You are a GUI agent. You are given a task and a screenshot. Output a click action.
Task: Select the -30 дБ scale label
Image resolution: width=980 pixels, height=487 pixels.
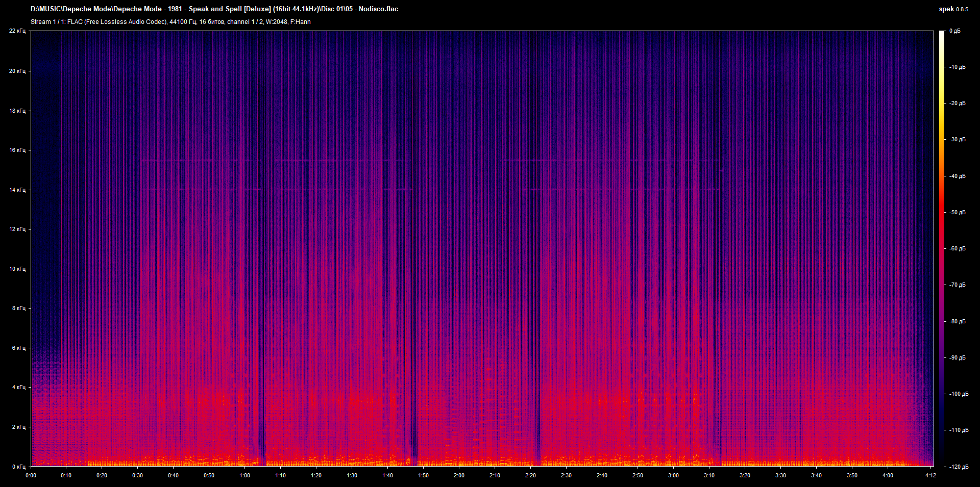[957, 140]
